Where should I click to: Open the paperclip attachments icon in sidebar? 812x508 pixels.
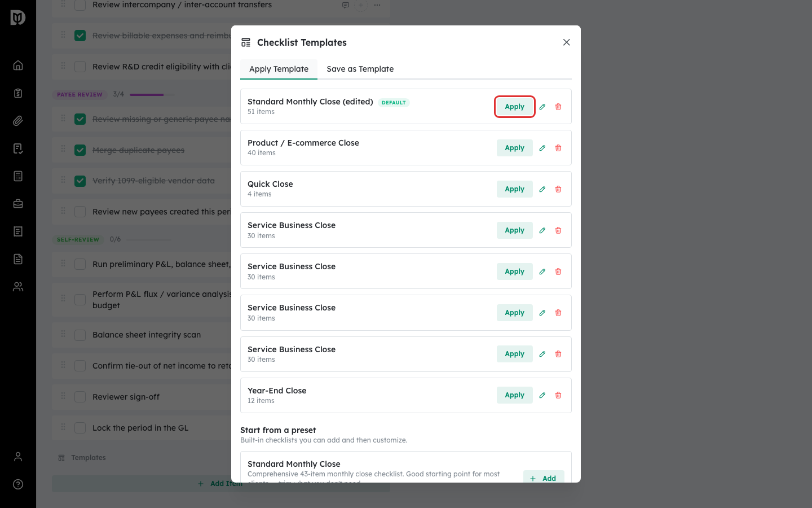pos(18,121)
